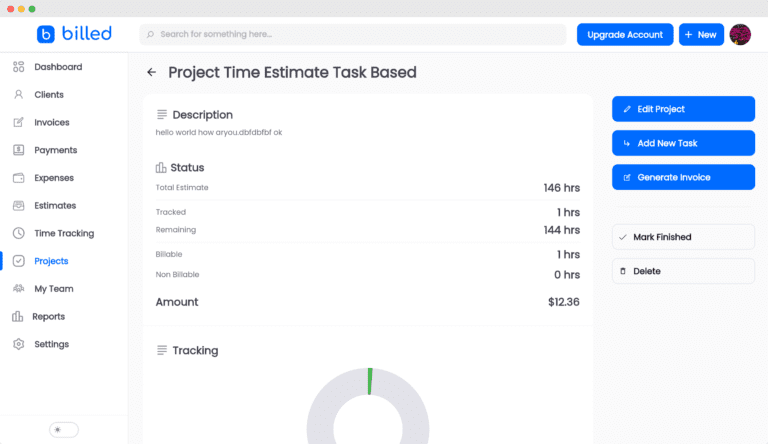Toggle the light/dark theme switch

click(x=64, y=430)
